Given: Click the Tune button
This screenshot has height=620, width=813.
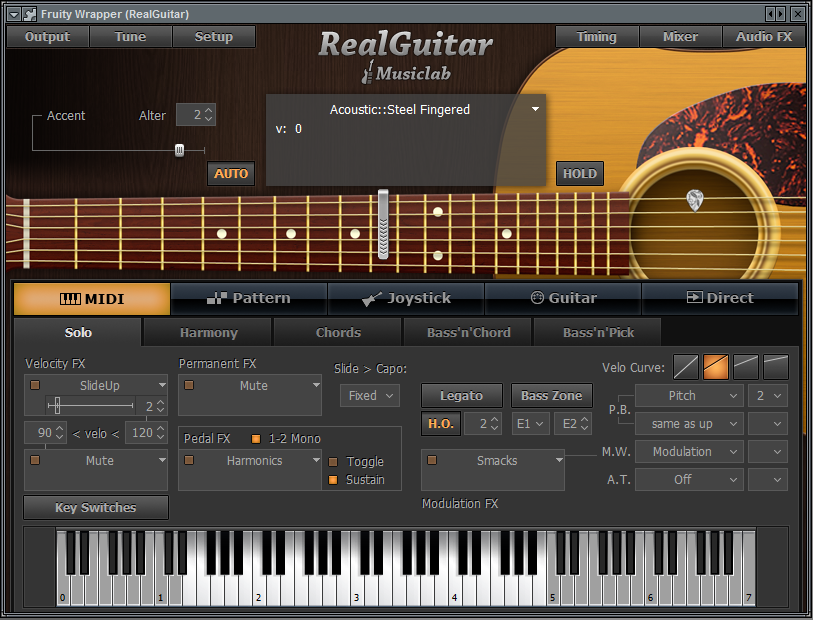Looking at the screenshot, I should tap(131, 36).
